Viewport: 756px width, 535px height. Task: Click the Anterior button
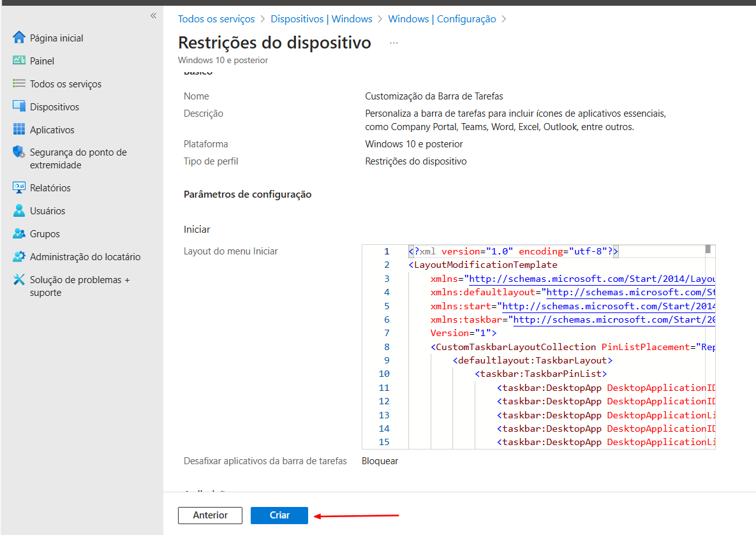pyautogui.click(x=210, y=515)
